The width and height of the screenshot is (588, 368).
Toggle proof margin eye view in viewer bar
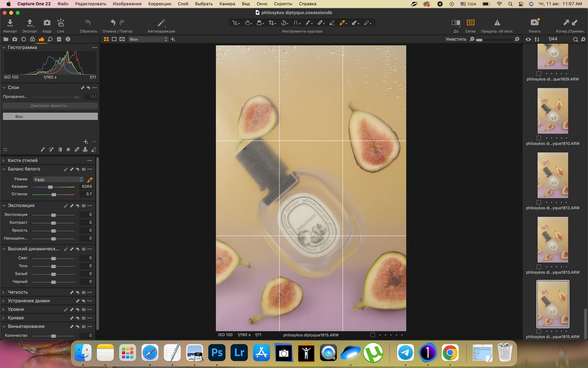click(x=122, y=39)
